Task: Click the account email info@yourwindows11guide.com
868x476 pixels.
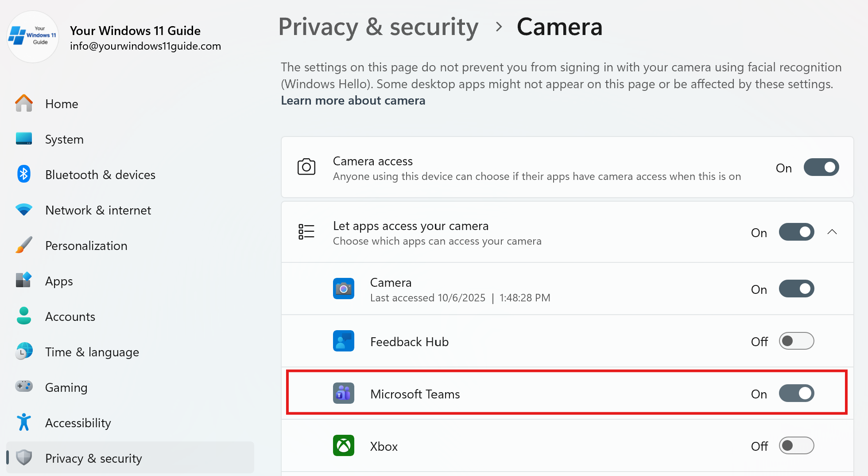Action: pyautogui.click(x=145, y=46)
